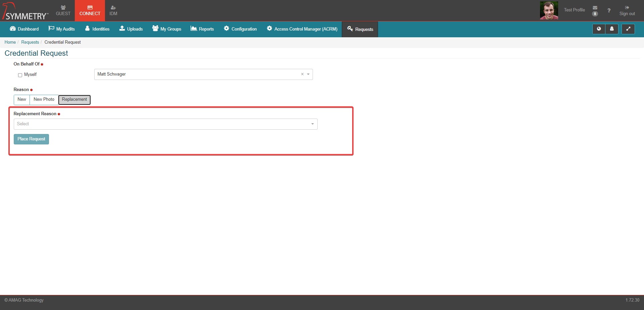Click the Credential Request breadcrumb text
Viewport: 644px width, 310px height.
click(63, 42)
